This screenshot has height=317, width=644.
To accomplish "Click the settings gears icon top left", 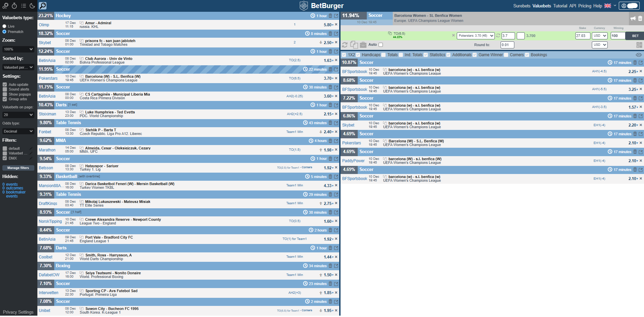I will 5,6.
